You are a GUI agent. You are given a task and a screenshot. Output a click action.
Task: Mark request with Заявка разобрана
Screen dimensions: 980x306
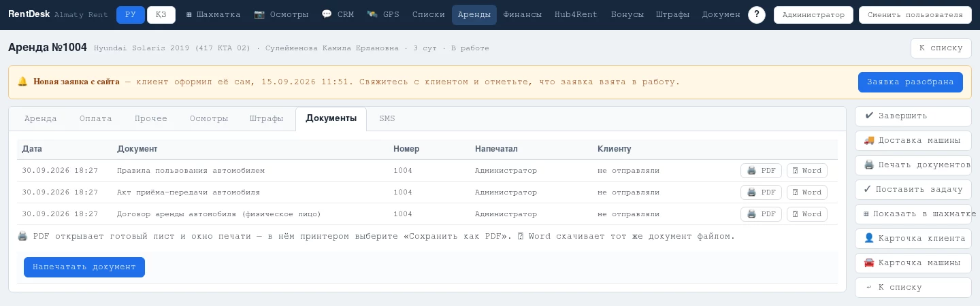[910, 82]
